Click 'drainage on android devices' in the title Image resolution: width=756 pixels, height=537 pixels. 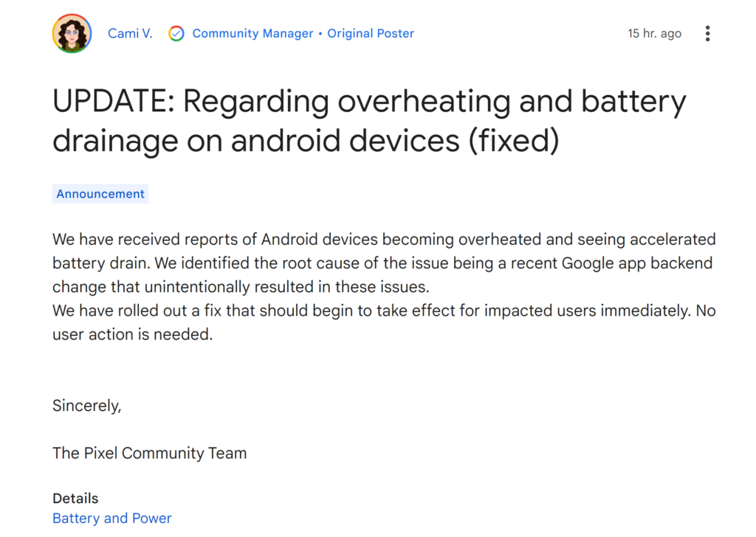pyautogui.click(x=256, y=141)
